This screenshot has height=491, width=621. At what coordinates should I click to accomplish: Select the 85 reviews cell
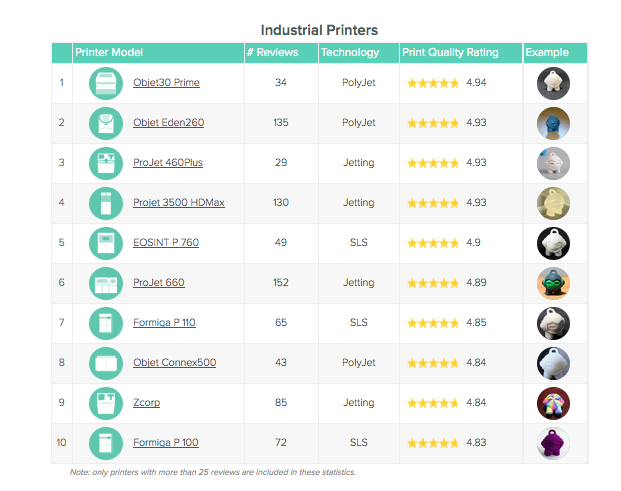tap(281, 402)
